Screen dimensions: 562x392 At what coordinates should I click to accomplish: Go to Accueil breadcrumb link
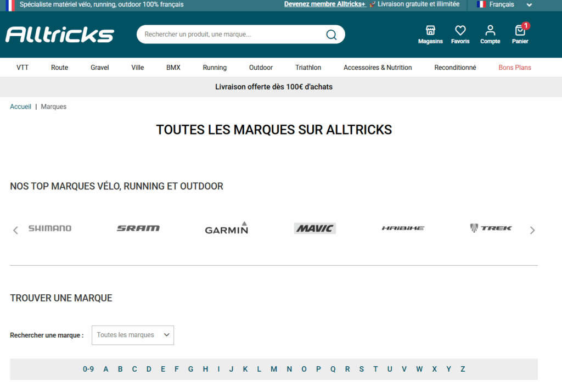pos(20,107)
